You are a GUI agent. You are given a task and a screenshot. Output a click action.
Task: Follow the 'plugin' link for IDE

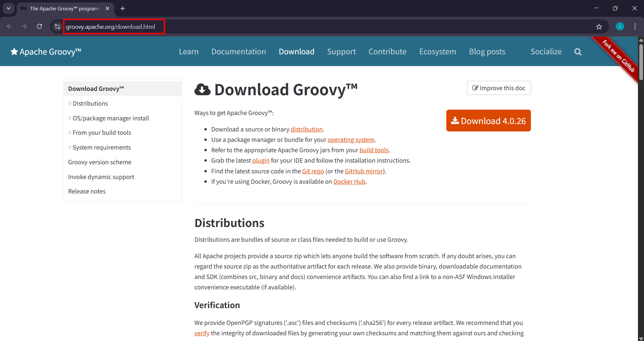point(261,161)
